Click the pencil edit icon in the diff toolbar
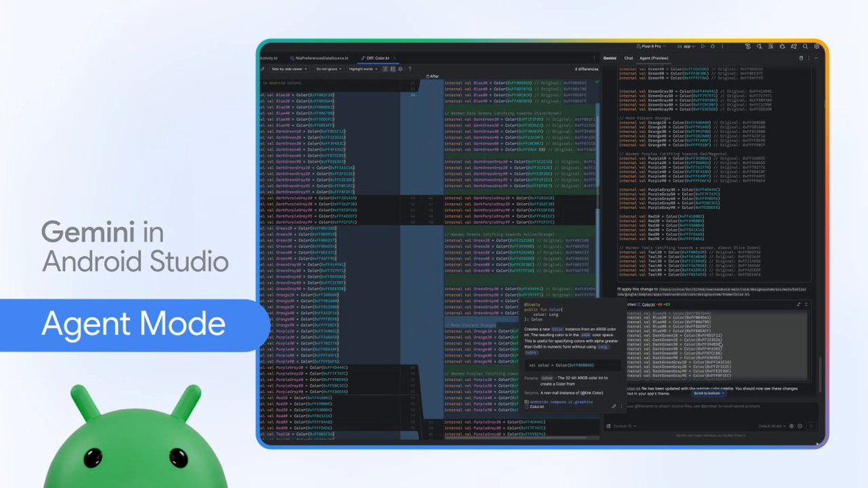 262,69
